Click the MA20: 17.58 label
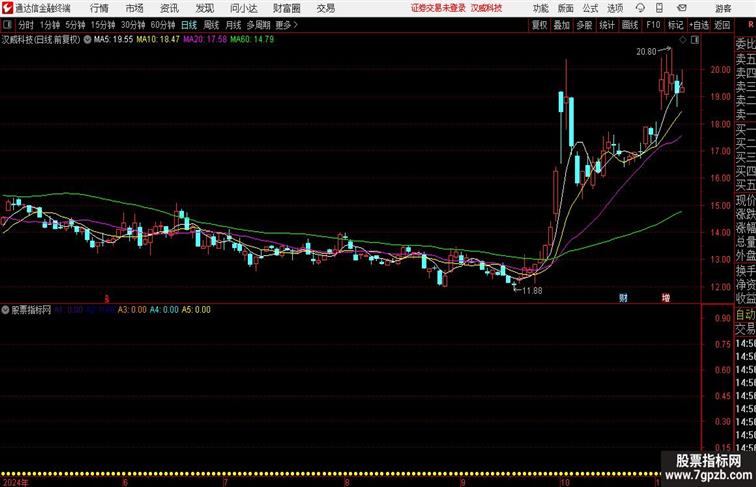756x487 pixels. point(205,40)
